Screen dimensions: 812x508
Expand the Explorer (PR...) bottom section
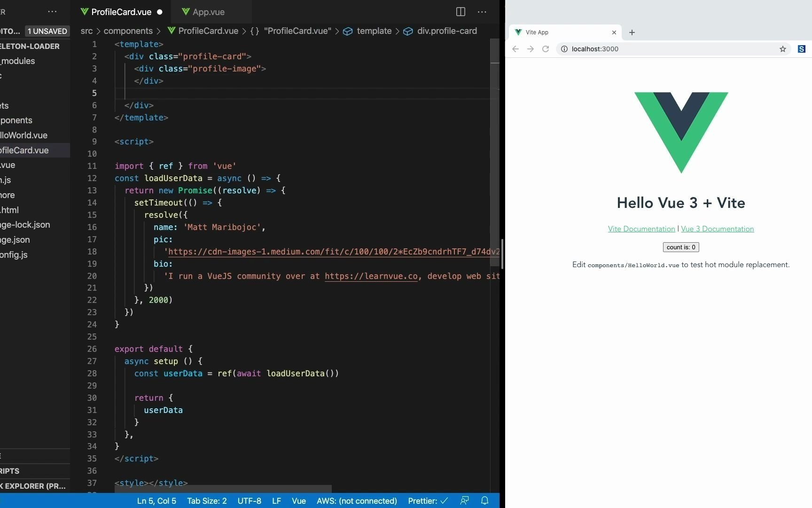(x=35, y=486)
